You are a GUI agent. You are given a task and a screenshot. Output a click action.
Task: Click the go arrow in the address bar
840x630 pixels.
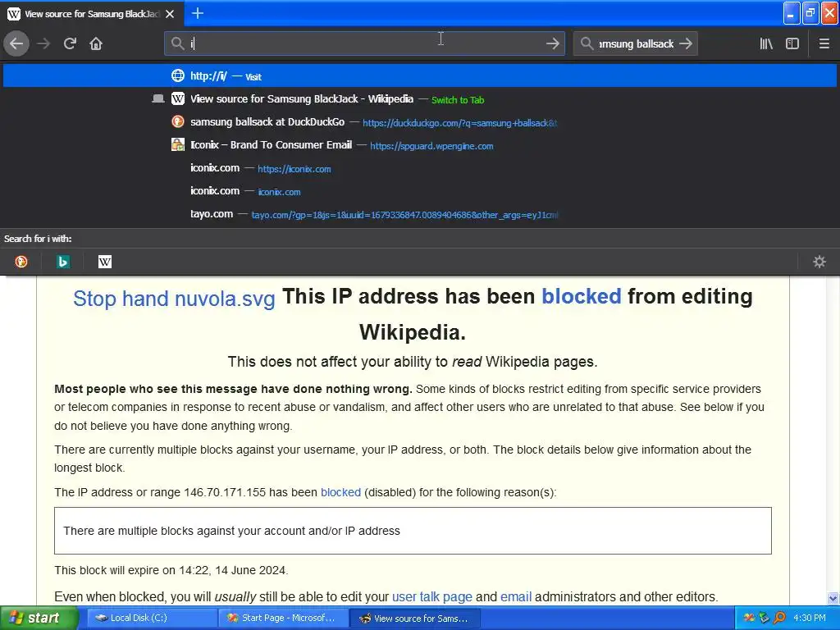(x=552, y=43)
